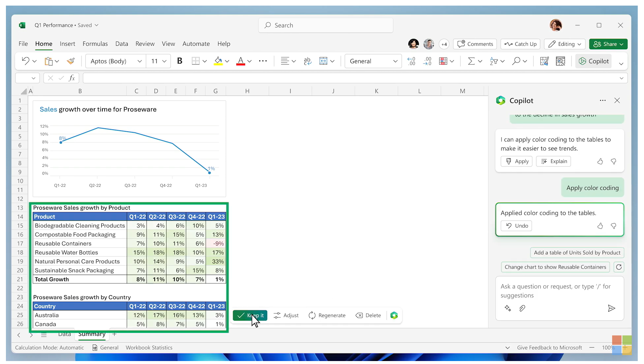Image resolution: width=644 pixels, height=364 pixels.
Task: Open Conditional Formatting icon
Action: click(443, 61)
